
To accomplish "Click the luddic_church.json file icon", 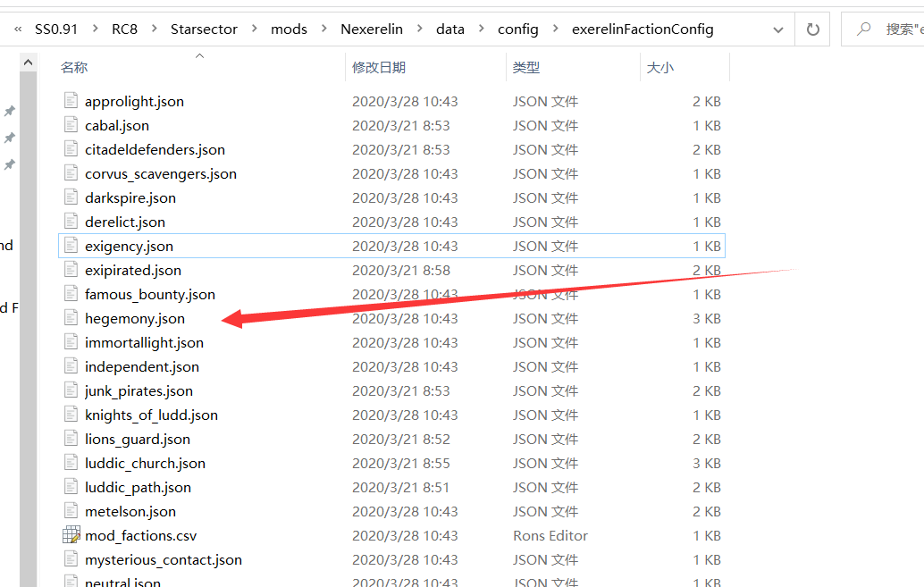I will pos(71,463).
